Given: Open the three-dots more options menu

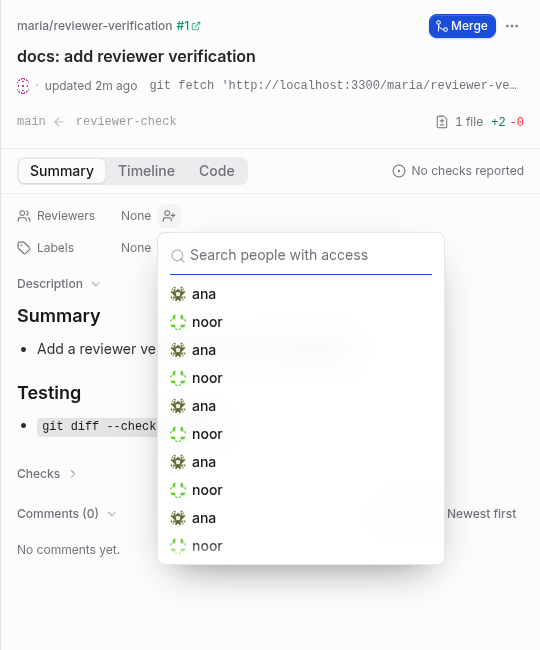Looking at the screenshot, I should 512,26.
